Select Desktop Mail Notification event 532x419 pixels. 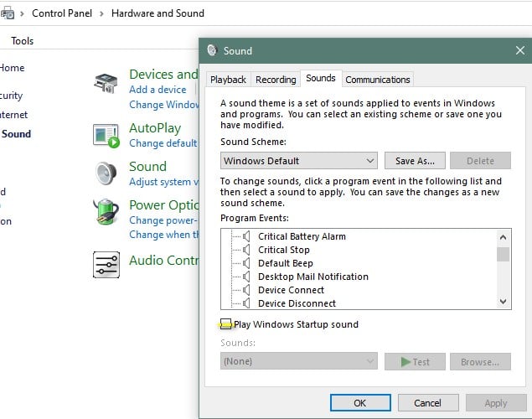pos(312,277)
